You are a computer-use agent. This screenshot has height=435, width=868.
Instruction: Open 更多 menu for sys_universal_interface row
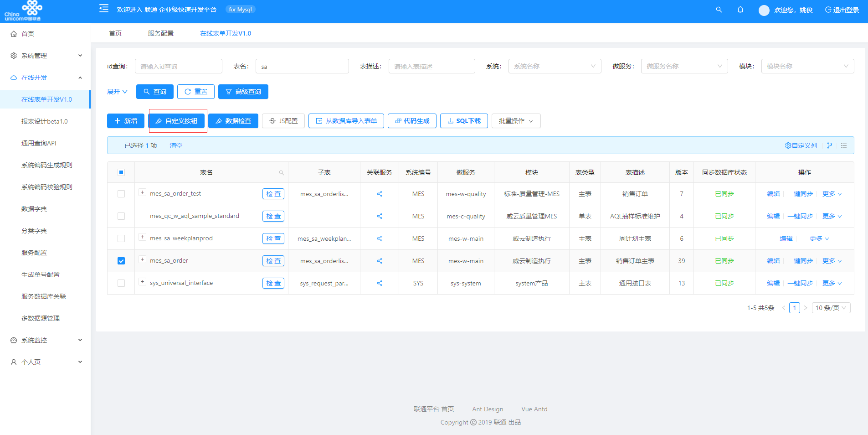832,283
